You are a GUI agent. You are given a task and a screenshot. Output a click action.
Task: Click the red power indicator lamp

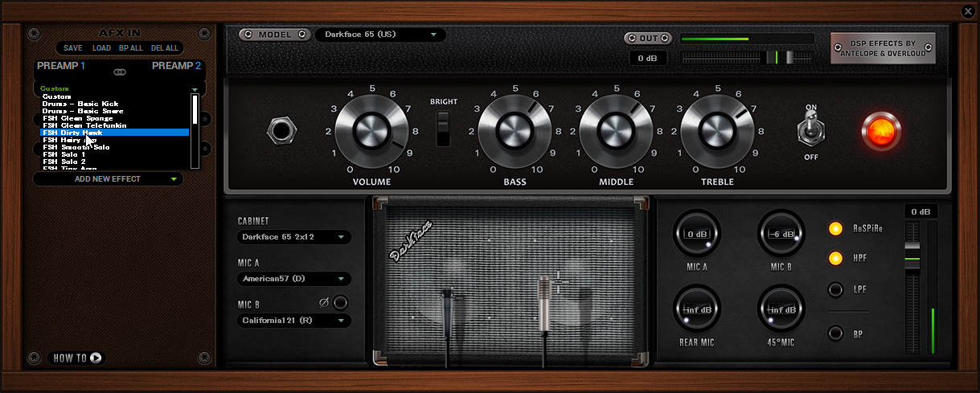881,130
